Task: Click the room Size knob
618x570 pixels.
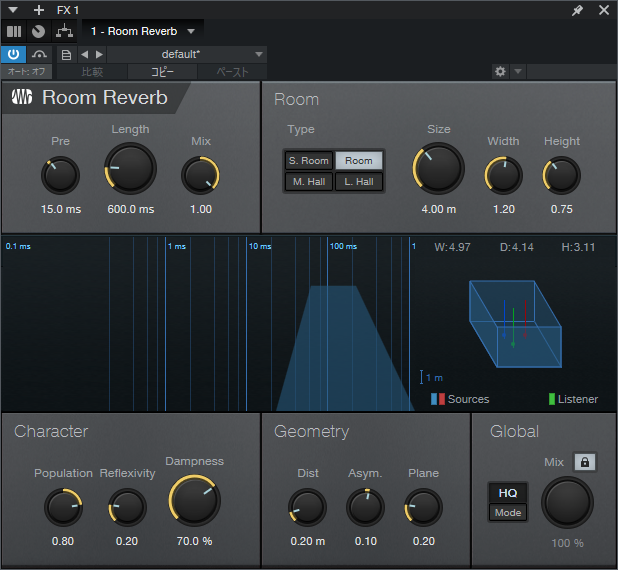Action: pos(439,169)
